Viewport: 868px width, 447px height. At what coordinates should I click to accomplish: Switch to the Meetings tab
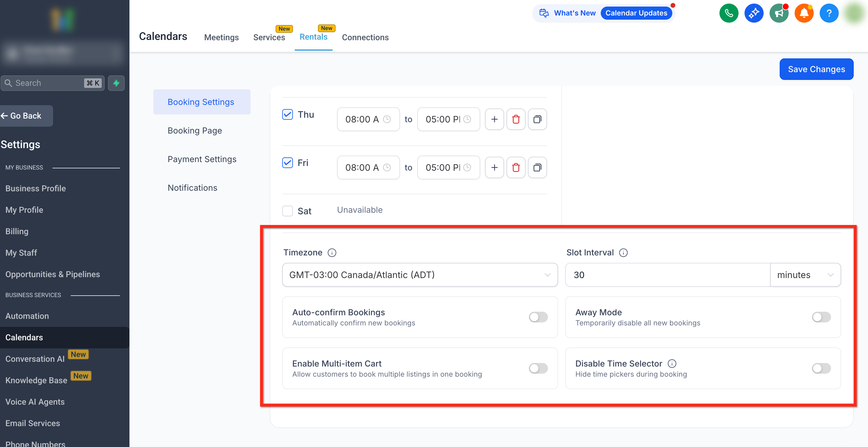click(x=221, y=37)
